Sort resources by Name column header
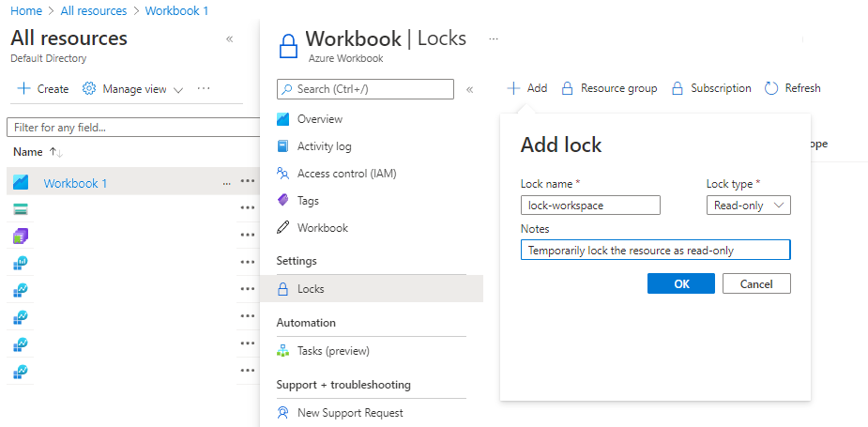This screenshot has width=868, height=427. coord(27,152)
